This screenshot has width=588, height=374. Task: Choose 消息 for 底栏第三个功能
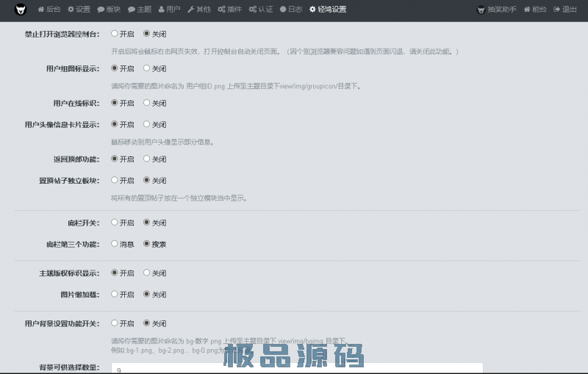[115, 244]
